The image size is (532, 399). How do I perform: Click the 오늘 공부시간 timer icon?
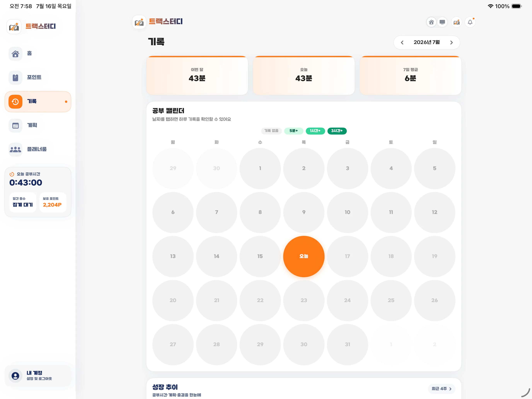12,174
